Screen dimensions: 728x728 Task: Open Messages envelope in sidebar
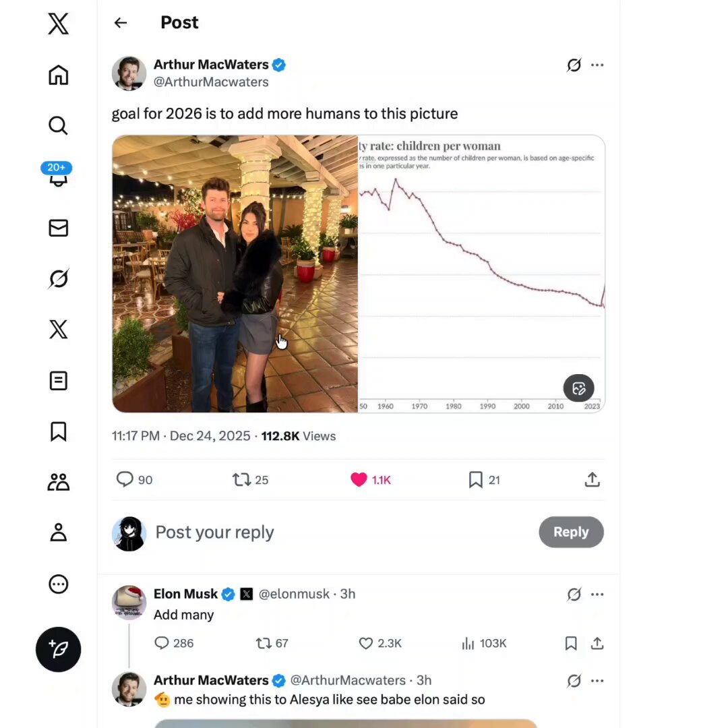pyautogui.click(x=59, y=229)
